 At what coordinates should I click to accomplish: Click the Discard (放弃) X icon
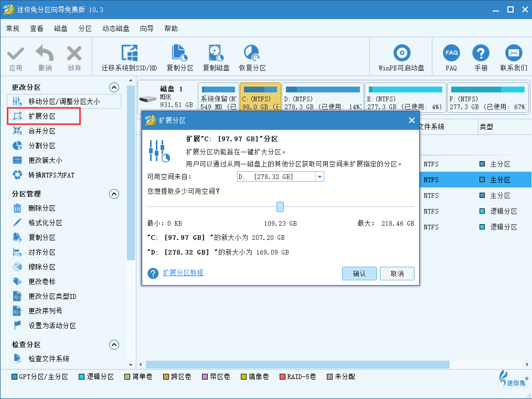coord(74,54)
